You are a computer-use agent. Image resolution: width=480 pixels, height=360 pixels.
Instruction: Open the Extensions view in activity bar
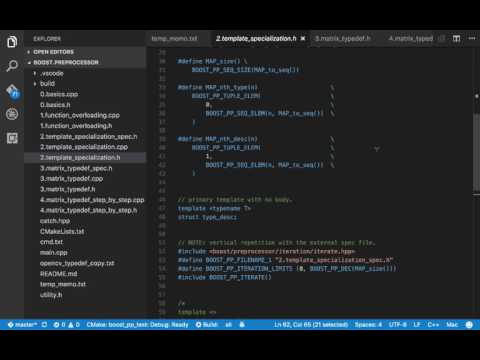12,138
